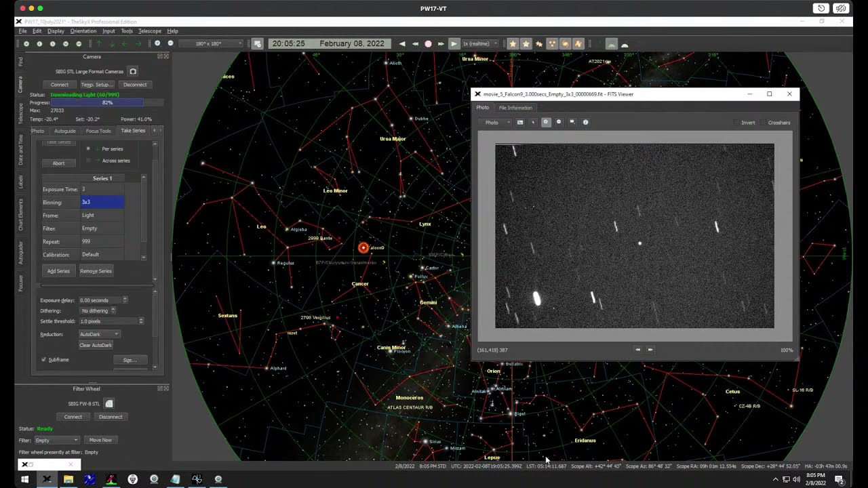Click the Add Series button
The height and width of the screenshot is (488, 868).
[58, 271]
